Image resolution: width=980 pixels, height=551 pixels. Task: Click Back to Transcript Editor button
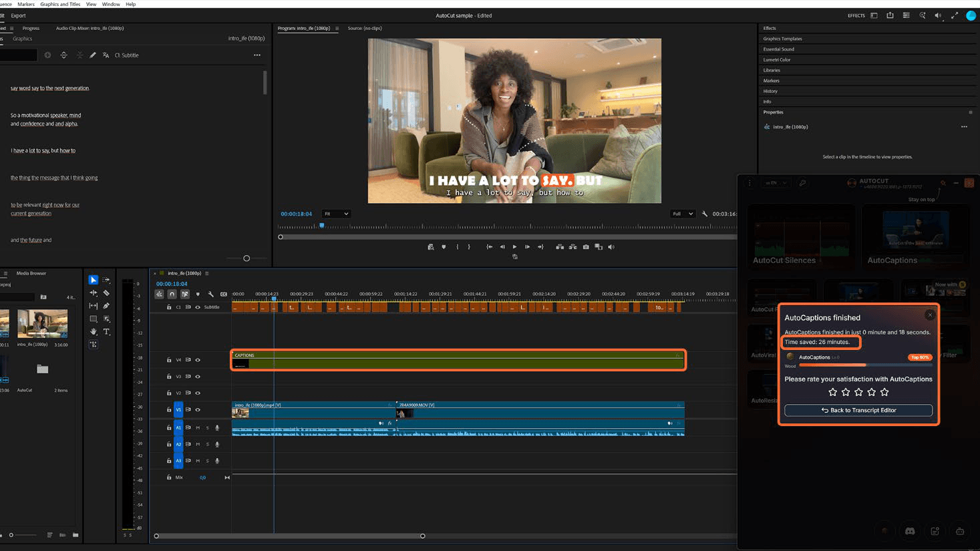pyautogui.click(x=858, y=410)
